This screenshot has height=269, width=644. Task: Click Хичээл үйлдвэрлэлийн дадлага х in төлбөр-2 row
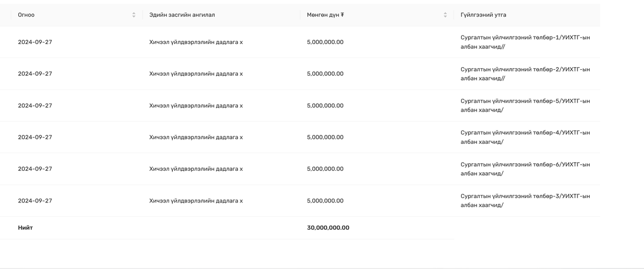coord(196,74)
